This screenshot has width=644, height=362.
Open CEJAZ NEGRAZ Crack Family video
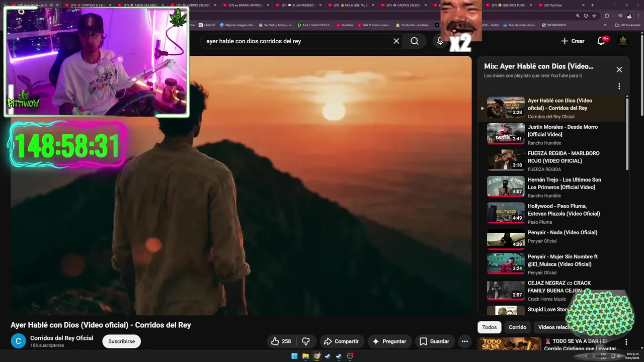coord(553,291)
